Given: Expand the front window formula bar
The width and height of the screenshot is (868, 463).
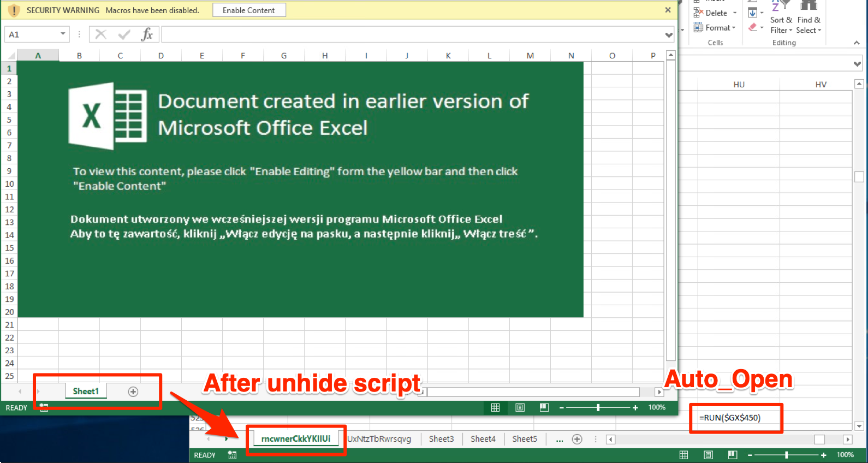Looking at the screenshot, I should click(669, 35).
